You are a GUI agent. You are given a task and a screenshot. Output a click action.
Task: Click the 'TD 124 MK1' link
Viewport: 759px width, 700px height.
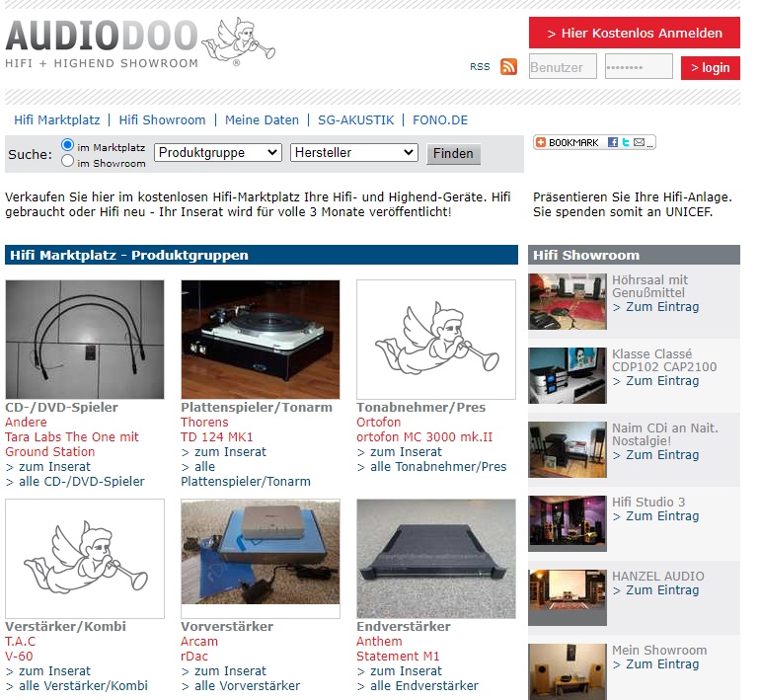217,437
